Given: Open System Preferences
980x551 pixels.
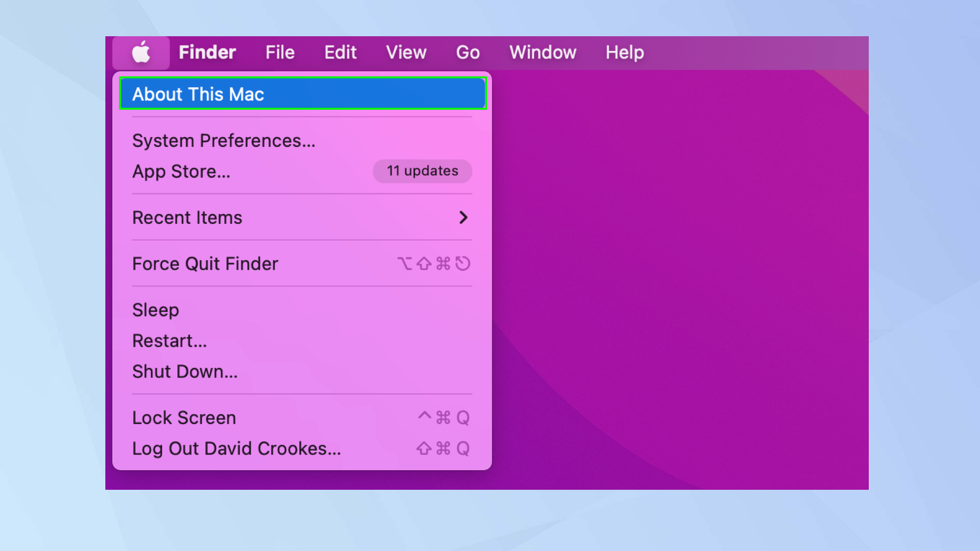Looking at the screenshot, I should coord(224,140).
